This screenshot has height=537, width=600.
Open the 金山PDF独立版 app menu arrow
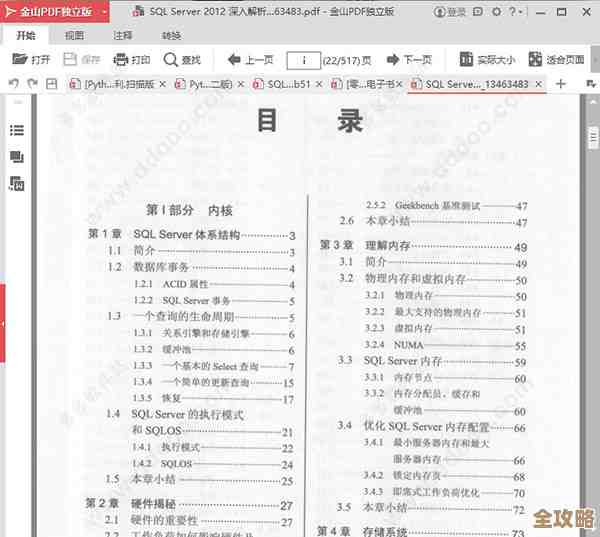pyautogui.click(x=104, y=12)
